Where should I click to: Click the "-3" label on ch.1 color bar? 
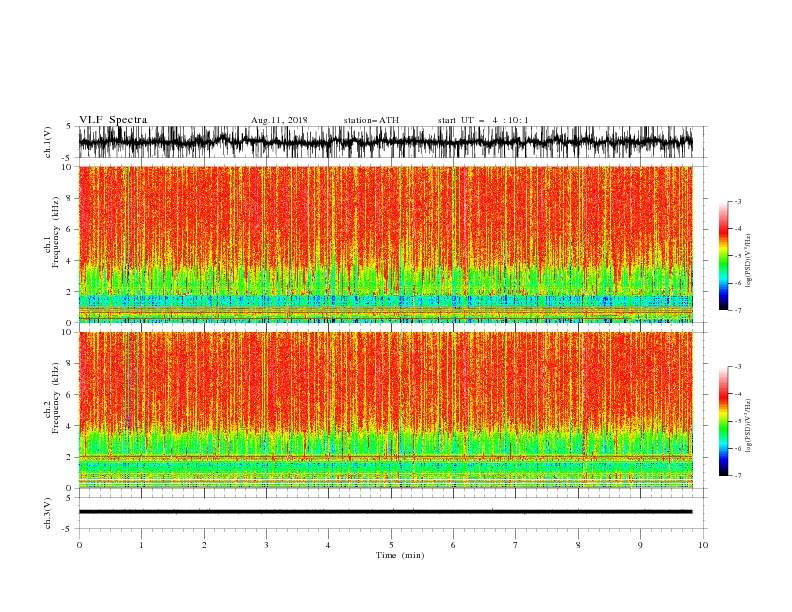[737, 201]
